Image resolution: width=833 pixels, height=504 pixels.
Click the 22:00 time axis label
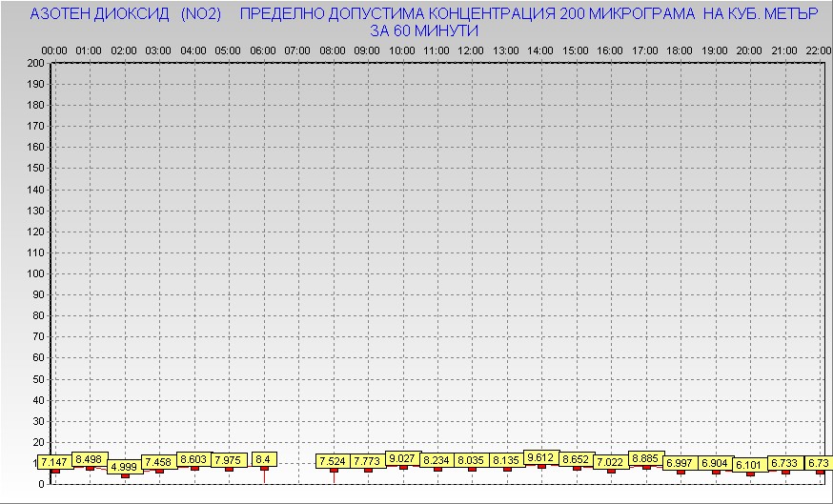coord(819,51)
